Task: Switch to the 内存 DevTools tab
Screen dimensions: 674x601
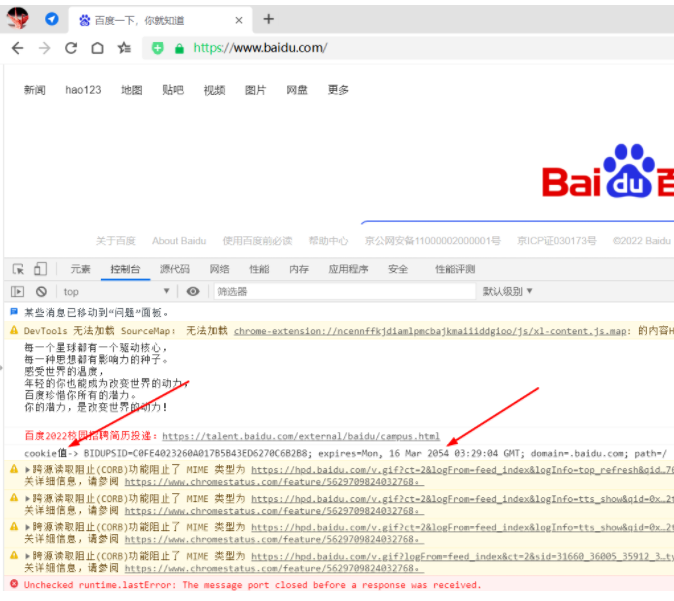Action: [299, 269]
